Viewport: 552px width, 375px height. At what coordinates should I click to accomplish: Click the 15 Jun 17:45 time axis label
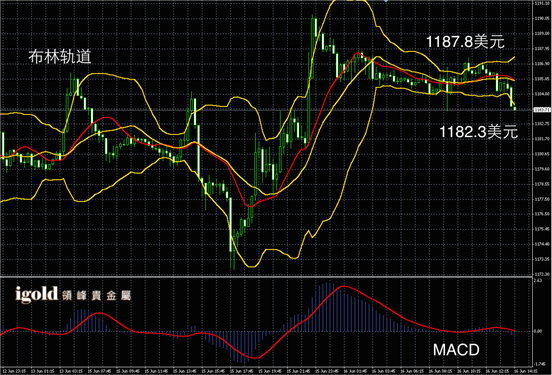tap(242, 371)
